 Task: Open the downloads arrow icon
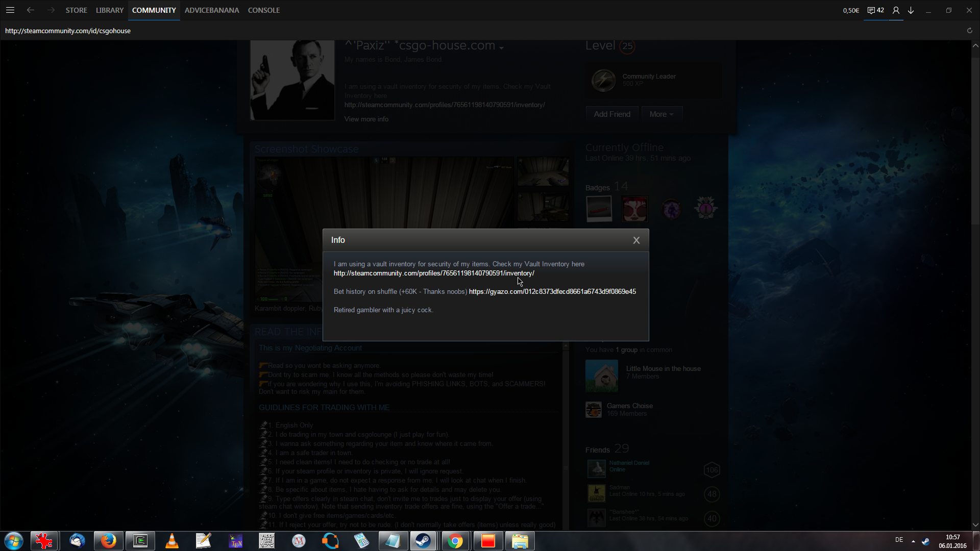tap(911, 10)
